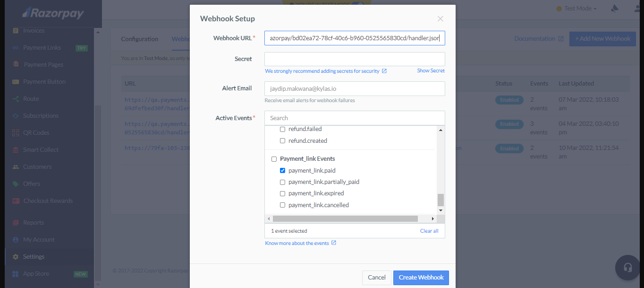Screen dimensions: 644x288
Task: Open App Store sidebar icon
Action: [x=16, y=274]
